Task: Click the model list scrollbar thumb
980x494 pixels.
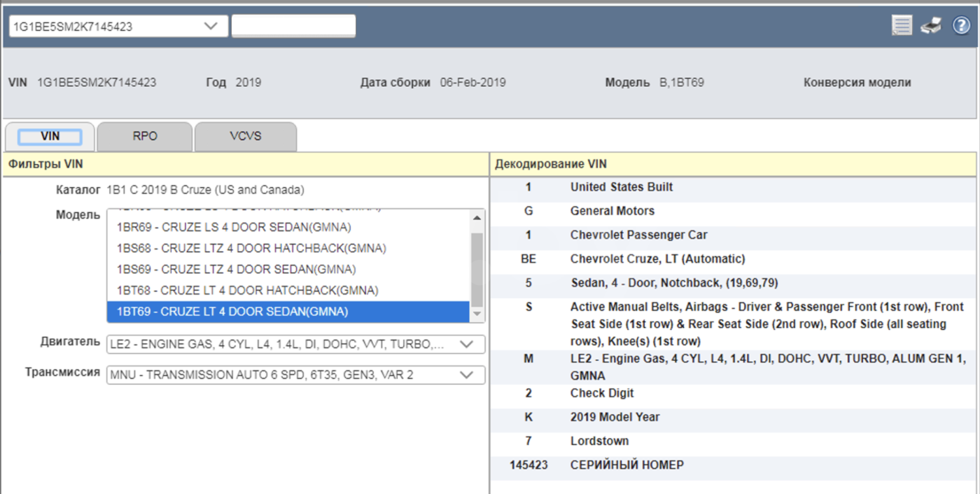Action: pos(477,270)
